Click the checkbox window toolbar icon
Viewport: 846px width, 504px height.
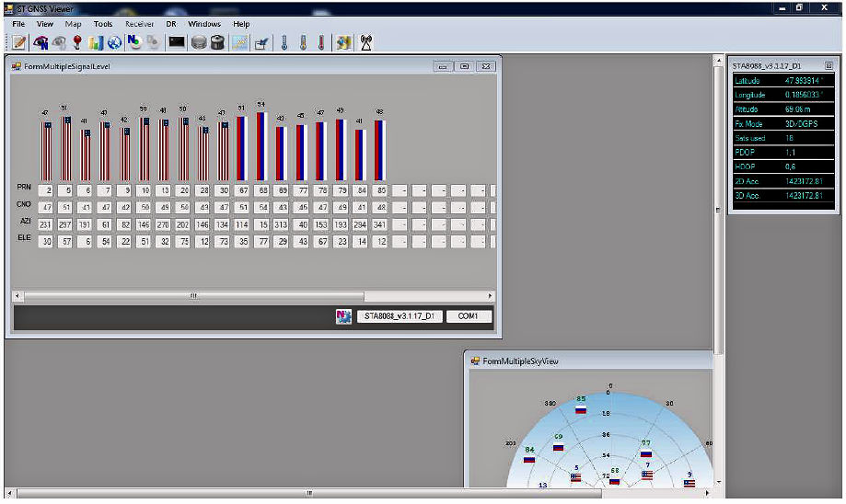click(x=261, y=42)
